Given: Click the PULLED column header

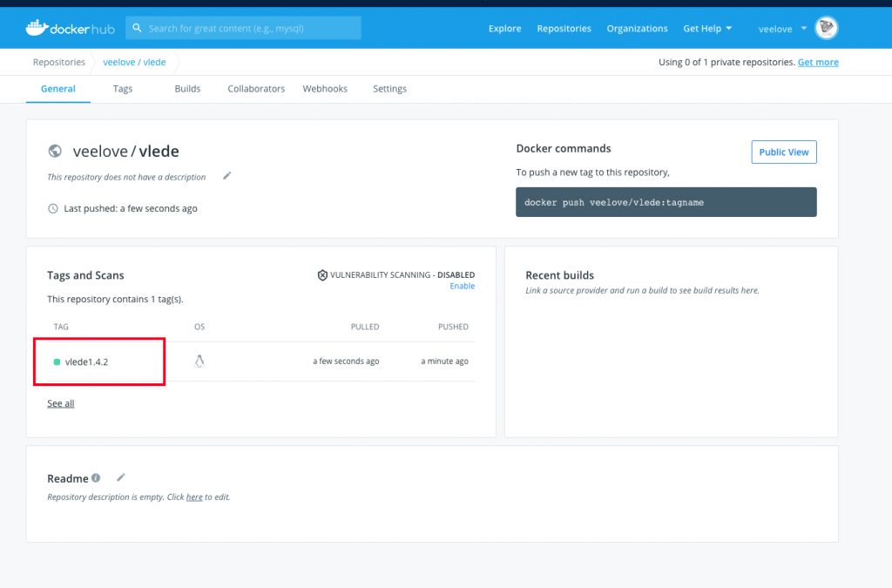Looking at the screenshot, I should pos(365,327).
